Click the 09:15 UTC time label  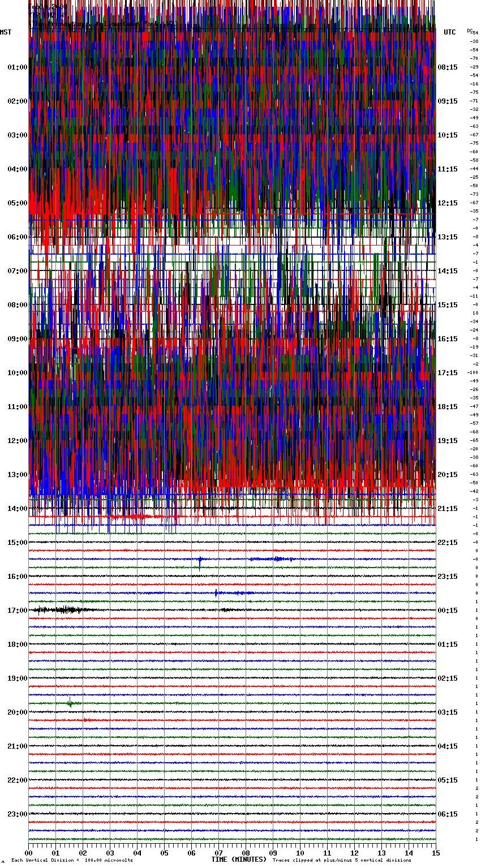click(448, 101)
